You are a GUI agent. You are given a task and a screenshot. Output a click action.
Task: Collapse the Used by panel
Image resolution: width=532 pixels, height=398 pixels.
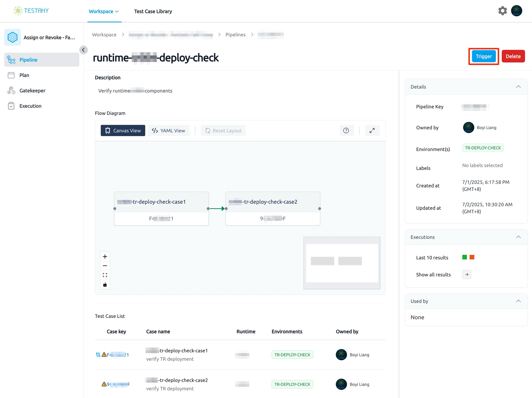[x=518, y=301]
